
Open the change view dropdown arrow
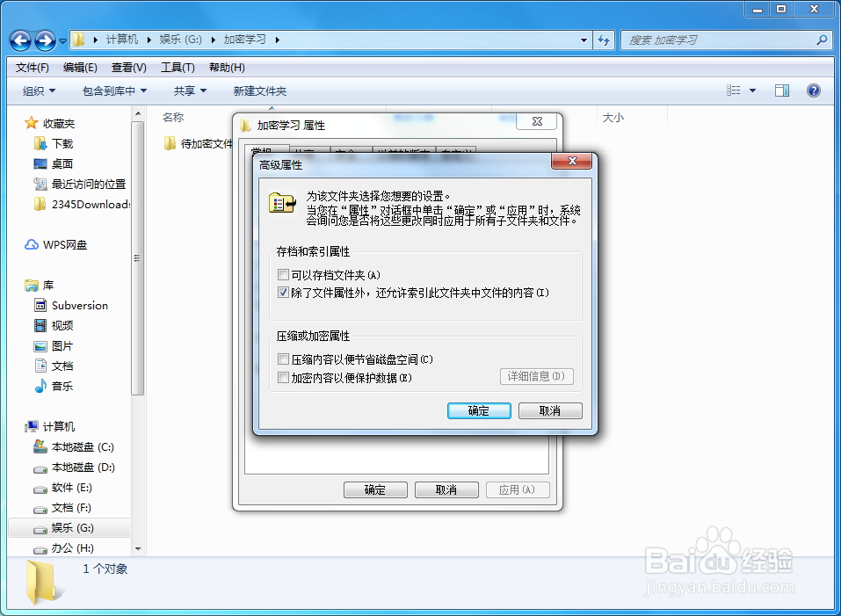coord(752,90)
